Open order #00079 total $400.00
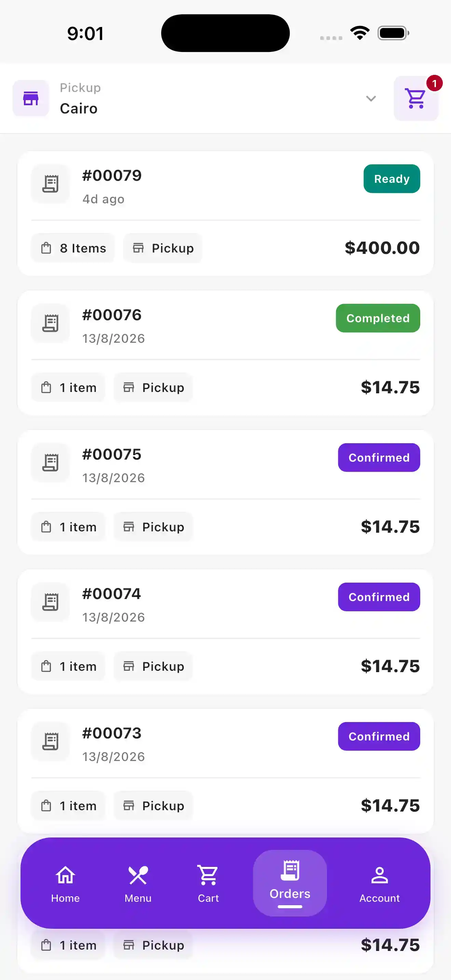Image resolution: width=451 pixels, height=980 pixels. pyautogui.click(x=382, y=248)
